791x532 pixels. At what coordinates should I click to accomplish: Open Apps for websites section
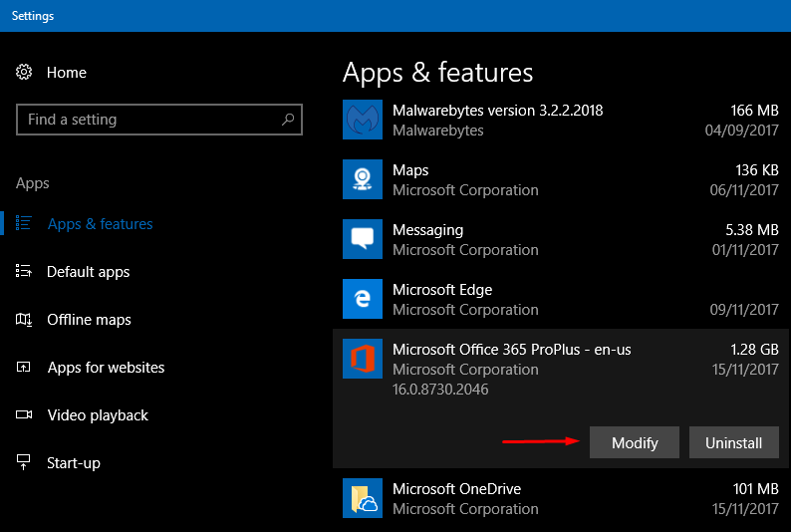tap(106, 368)
